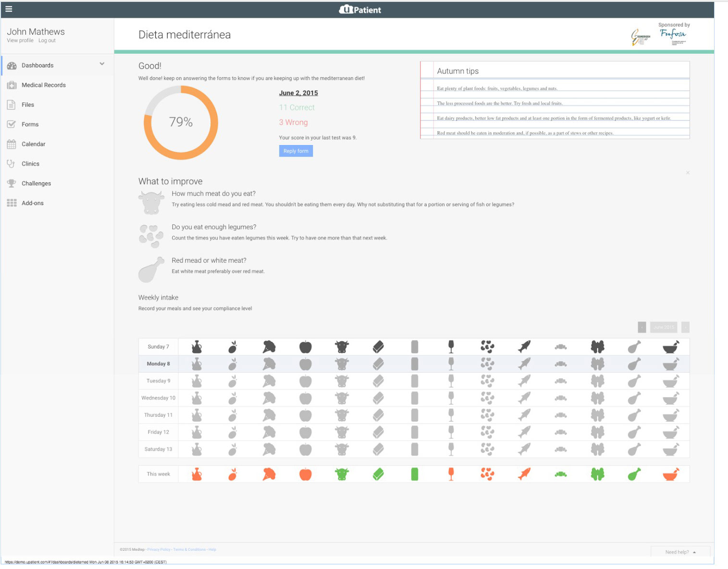Image resolution: width=728 pixels, height=569 pixels.
Task: Click the Log out link
Action: (x=47, y=41)
